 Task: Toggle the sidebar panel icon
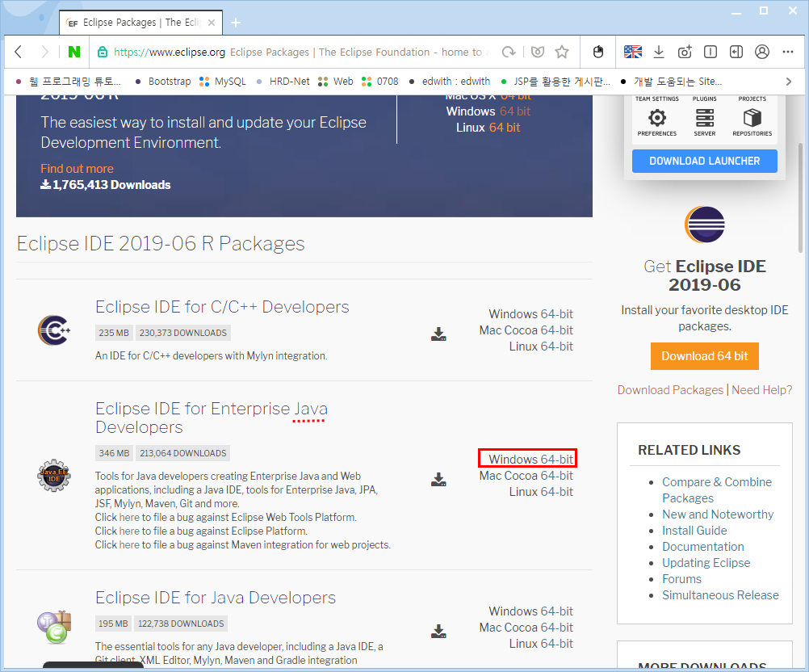click(x=736, y=52)
